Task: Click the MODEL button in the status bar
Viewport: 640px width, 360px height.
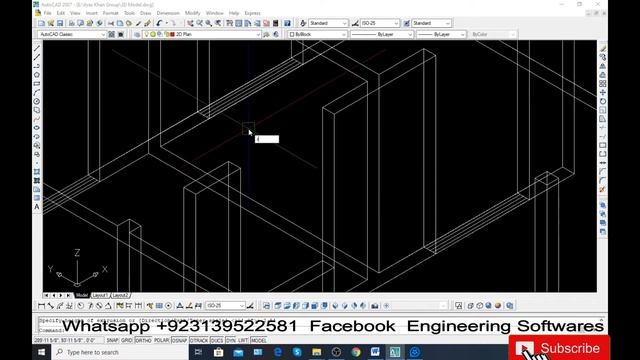Action: pos(258,340)
